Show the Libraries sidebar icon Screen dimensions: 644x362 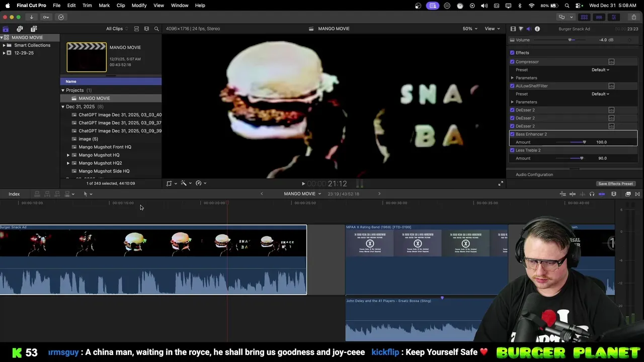pyautogui.click(x=6, y=29)
